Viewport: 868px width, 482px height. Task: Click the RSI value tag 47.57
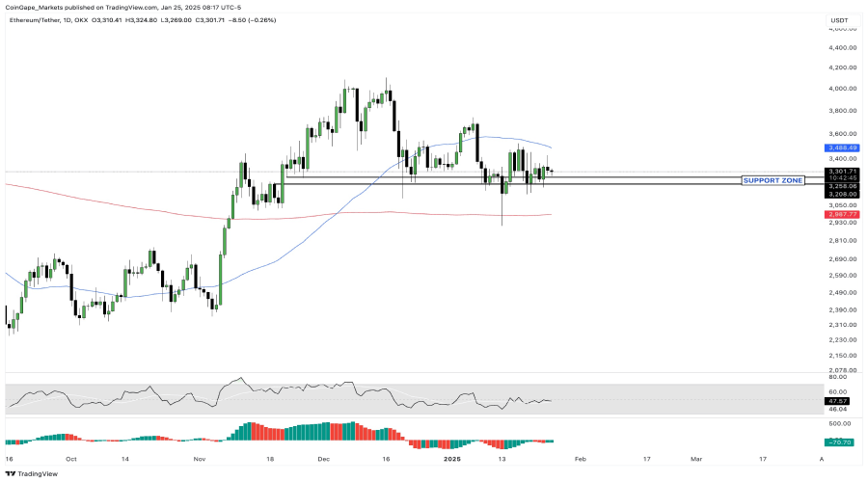838,401
